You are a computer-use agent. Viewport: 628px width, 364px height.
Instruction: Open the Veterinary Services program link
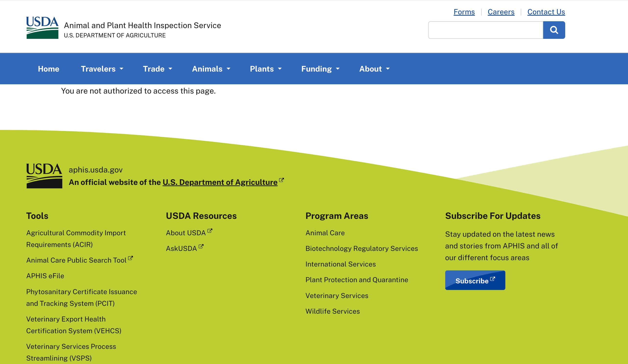(337, 296)
